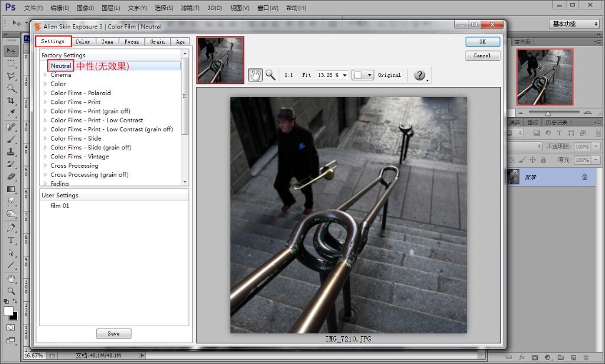Expand the Cinema settings group
This screenshot has height=364, width=605.
click(x=45, y=75)
